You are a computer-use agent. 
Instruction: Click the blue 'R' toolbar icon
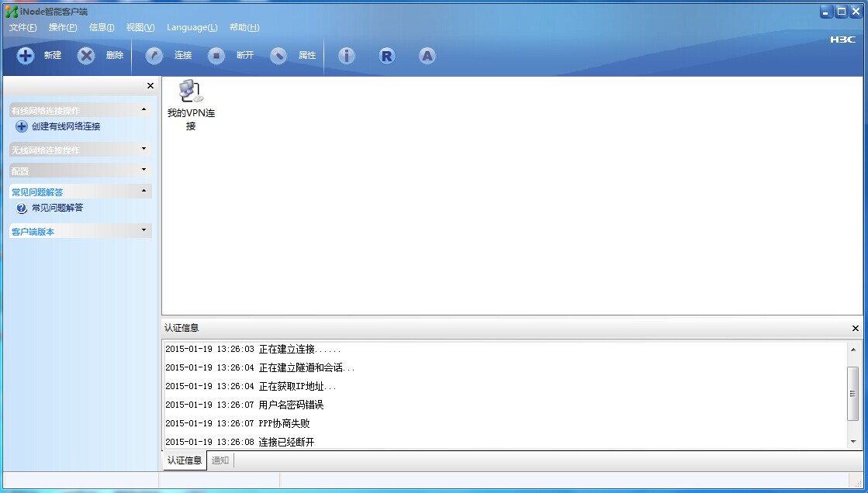pos(387,55)
